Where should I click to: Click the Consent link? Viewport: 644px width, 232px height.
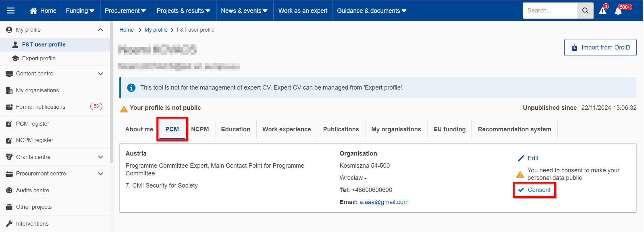point(539,190)
